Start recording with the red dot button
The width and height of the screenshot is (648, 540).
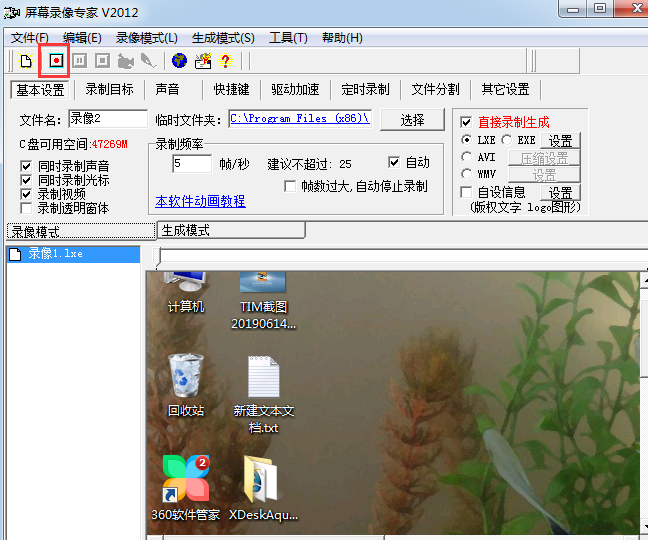point(56,61)
